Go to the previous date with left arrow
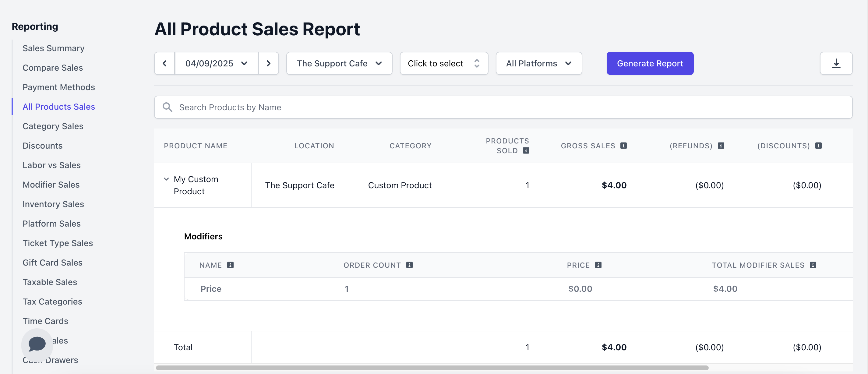Image resolution: width=868 pixels, height=374 pixels. pos(164,63)
